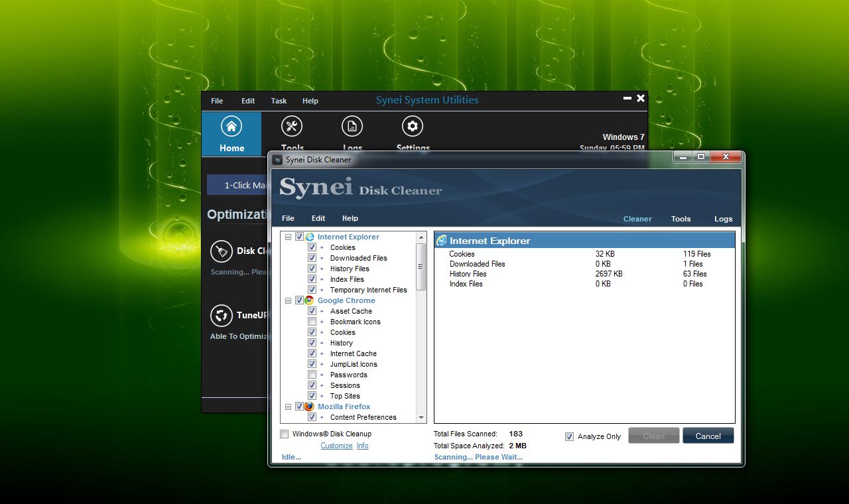This screenshot has width=849, height=504.
Task: Open the Logs icon in Synei System Utilities
Action: pos(352,126)
